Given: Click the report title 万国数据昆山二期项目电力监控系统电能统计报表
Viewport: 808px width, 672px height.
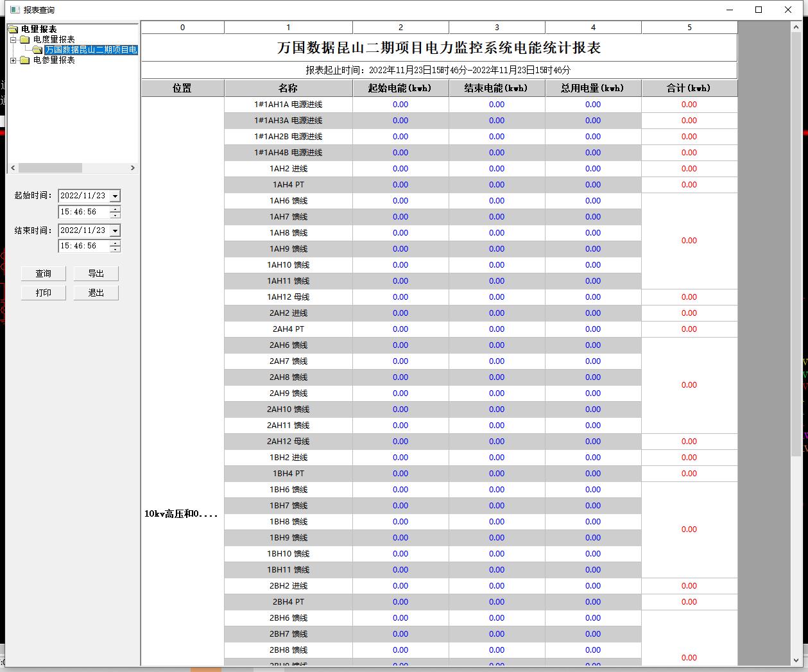Looking at the screenshot, I should point(439,48).
